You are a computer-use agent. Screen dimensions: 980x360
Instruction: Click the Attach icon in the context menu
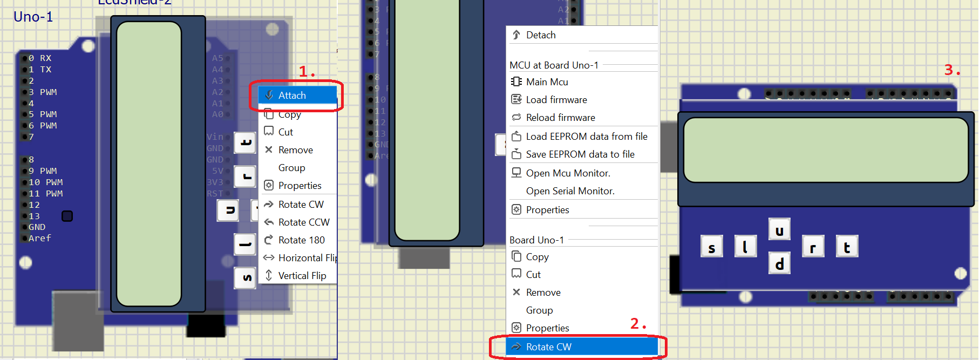coord(269,95)
